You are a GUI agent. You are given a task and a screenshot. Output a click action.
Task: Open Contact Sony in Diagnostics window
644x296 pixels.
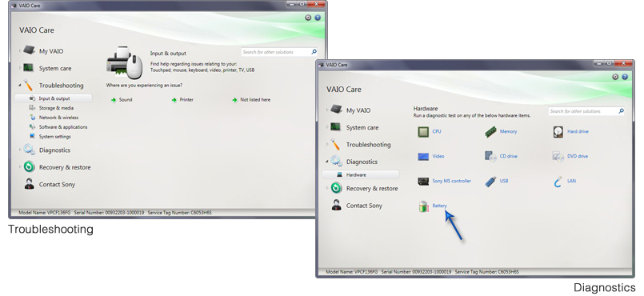(364, 206)
